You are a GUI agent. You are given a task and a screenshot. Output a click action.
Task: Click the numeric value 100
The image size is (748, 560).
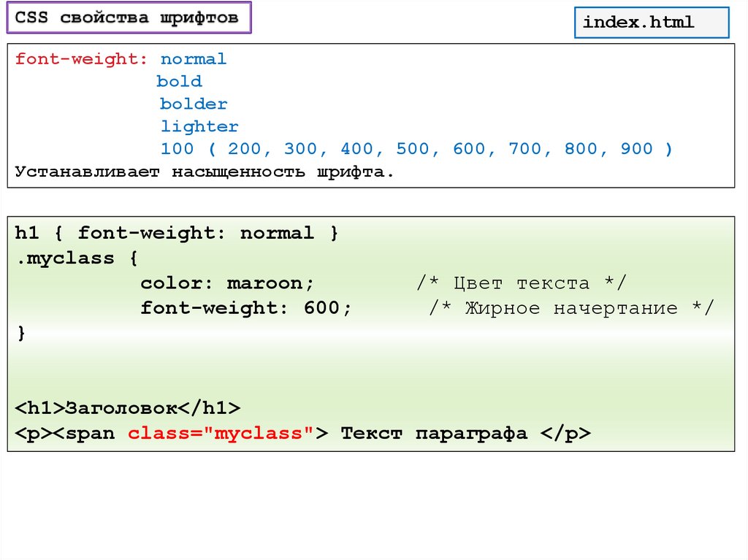click(x=177, y=149)
